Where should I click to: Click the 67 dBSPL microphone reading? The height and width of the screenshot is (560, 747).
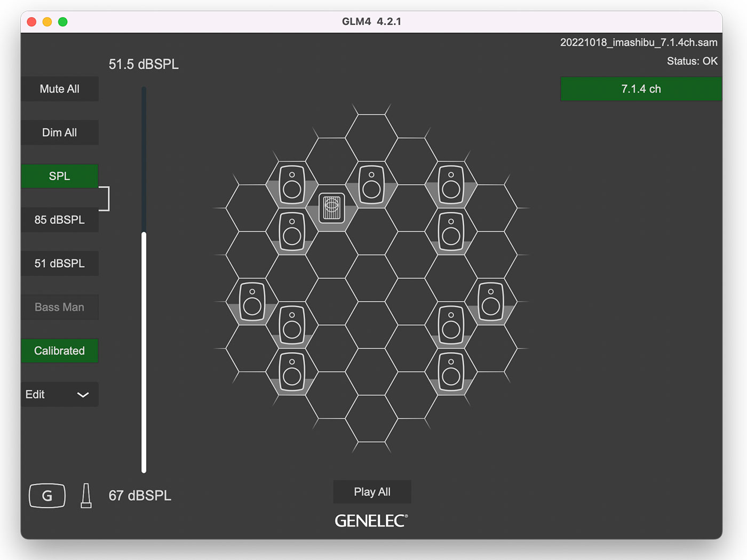pos(140,495)
